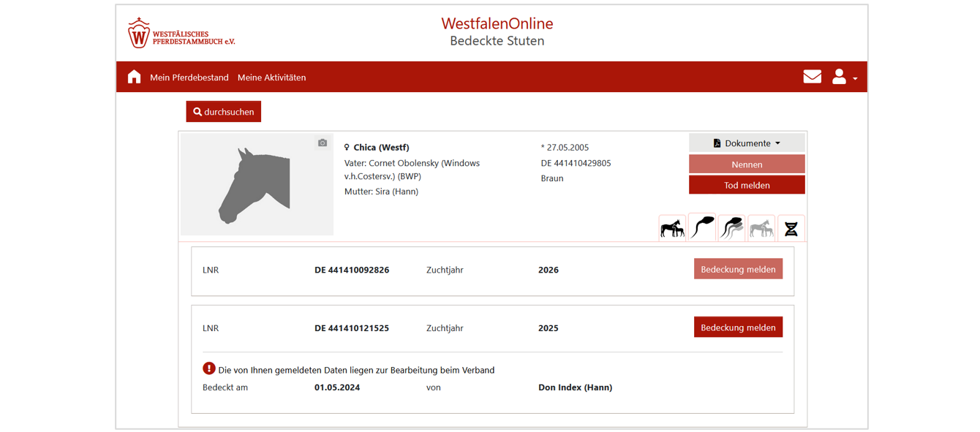Image resolution: width=980 pixels, height=432 pixels.
Task: Open the DNA helix tab
Action: [x=791, y=229]
